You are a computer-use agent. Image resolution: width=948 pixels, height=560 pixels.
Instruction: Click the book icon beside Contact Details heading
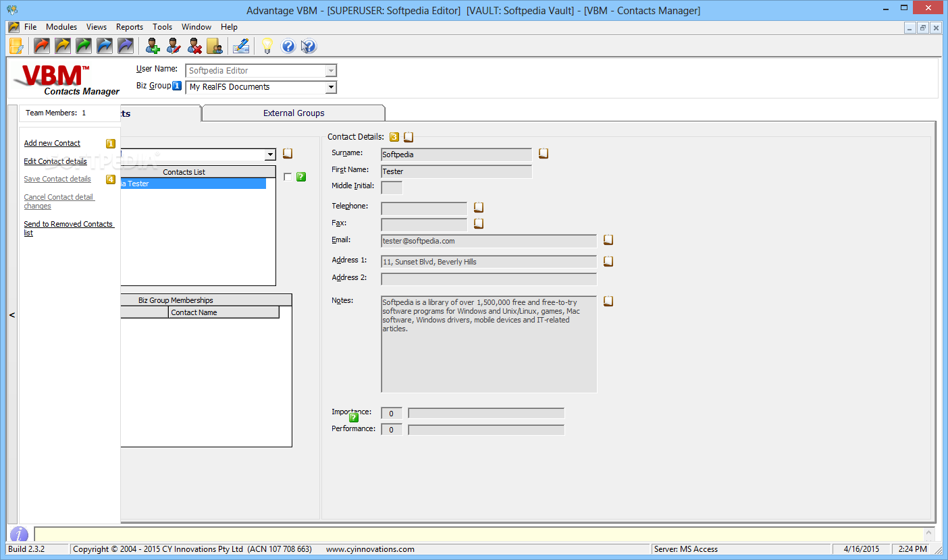(409, 137)
